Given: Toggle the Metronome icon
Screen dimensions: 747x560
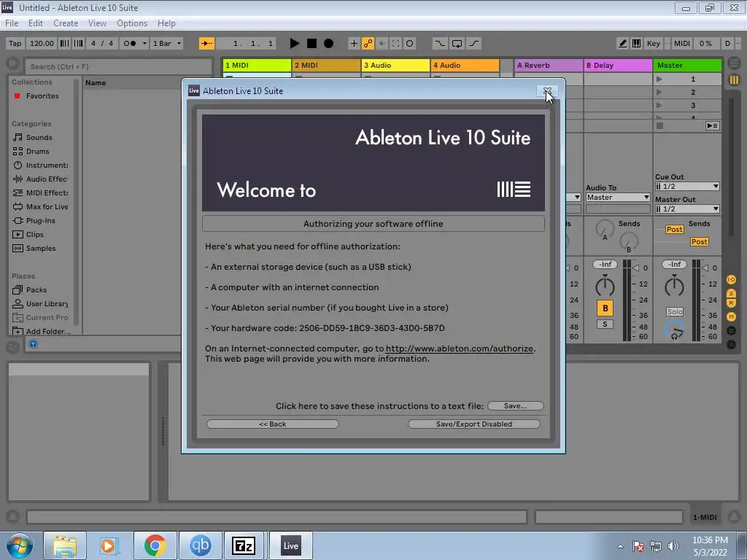Looking at the screenshot, I should (x=129, y=43).
